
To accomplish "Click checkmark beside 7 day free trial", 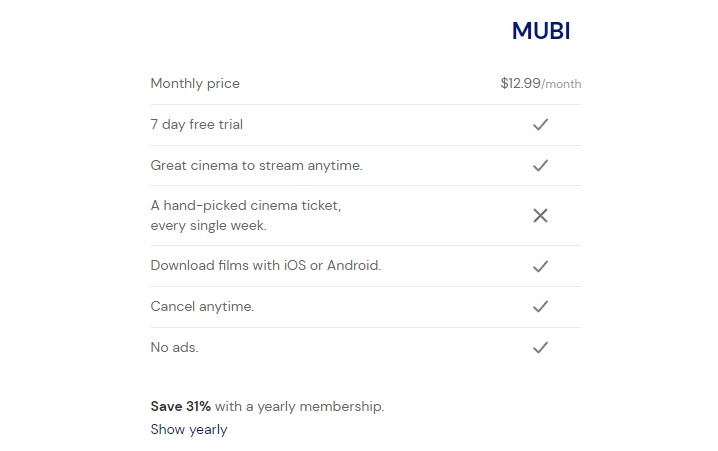I will [540, 125].
